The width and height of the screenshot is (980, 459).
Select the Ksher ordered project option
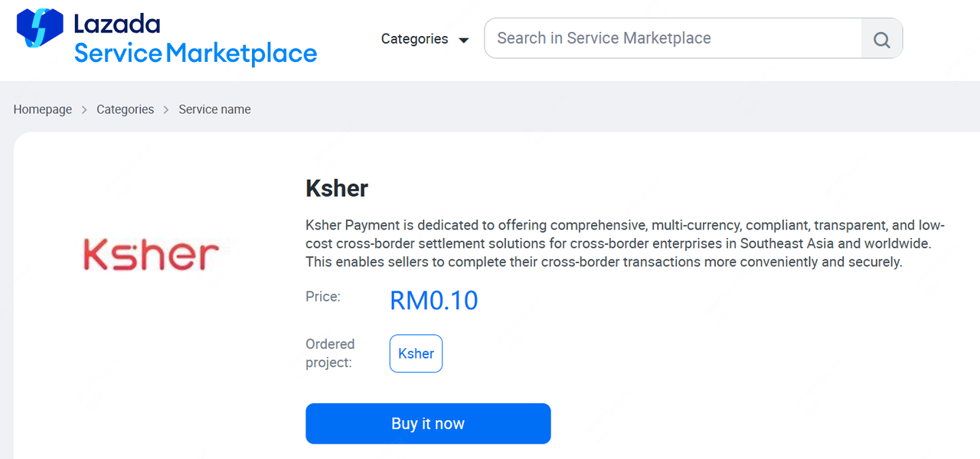coord(416,353)
